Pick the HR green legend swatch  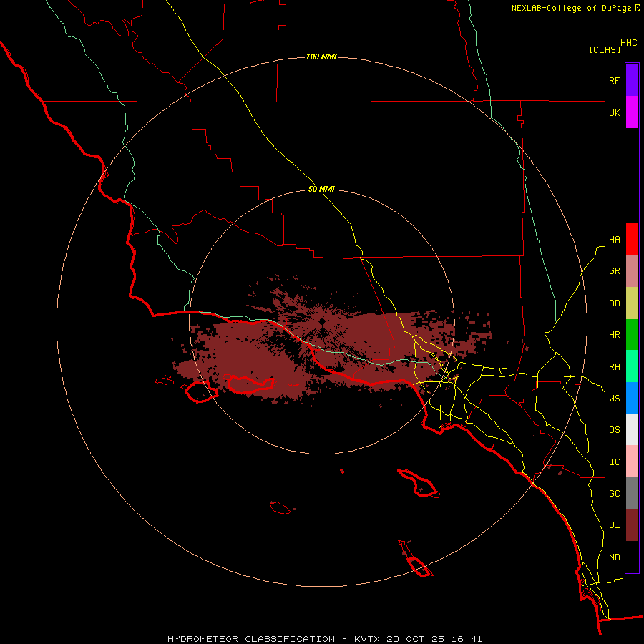click(632, 334)
